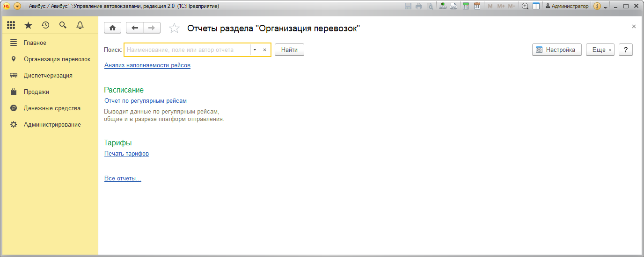Viewport: 644px width, 257px height.
Task: Go to the home page button
Action: pos(112,28)
